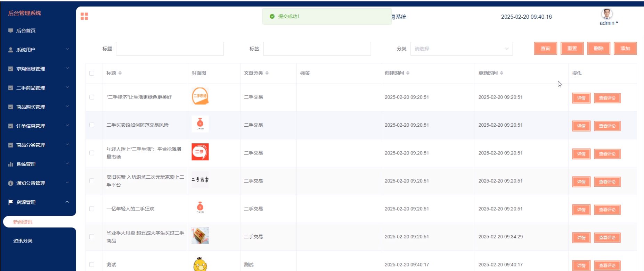This screenshot has width=644, height=271.
Task: Click the 二手商品管理 sidebar icon
Action: tap(10, 88)
